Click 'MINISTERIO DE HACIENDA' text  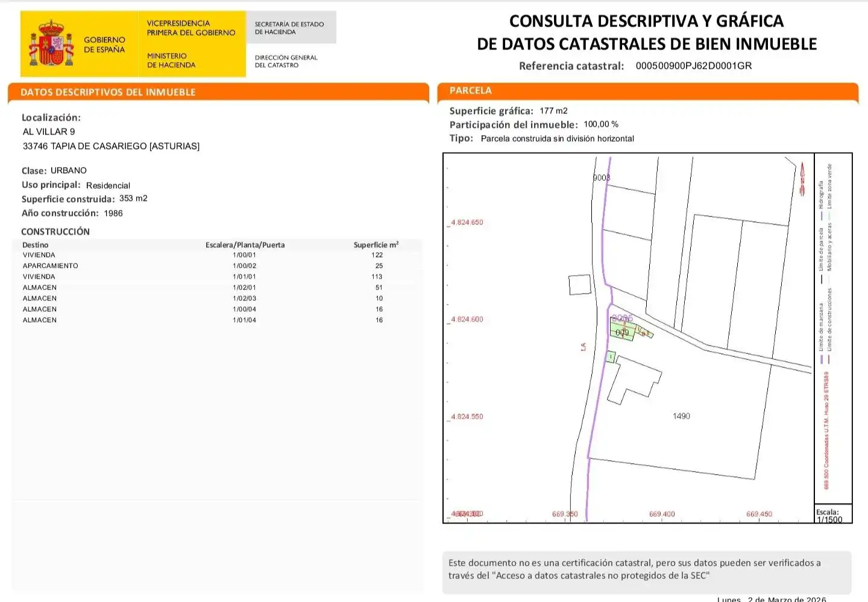pyautogui.click(x=171, y=60)
